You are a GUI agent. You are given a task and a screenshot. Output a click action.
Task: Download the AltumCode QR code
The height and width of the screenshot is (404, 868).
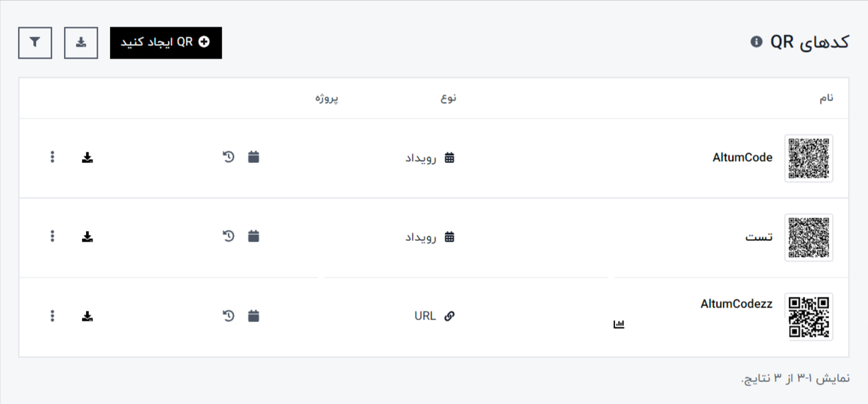coord(87,158)
